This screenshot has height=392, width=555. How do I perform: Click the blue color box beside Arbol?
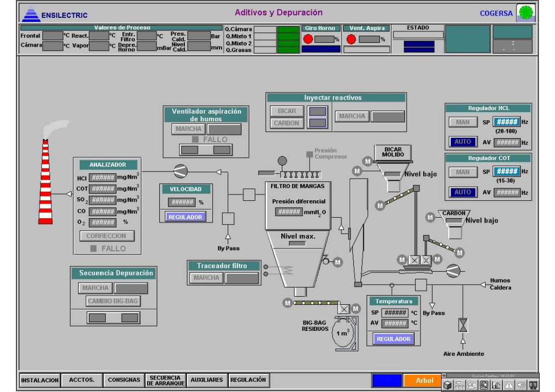pyautogui.click(x=386, y=381)
